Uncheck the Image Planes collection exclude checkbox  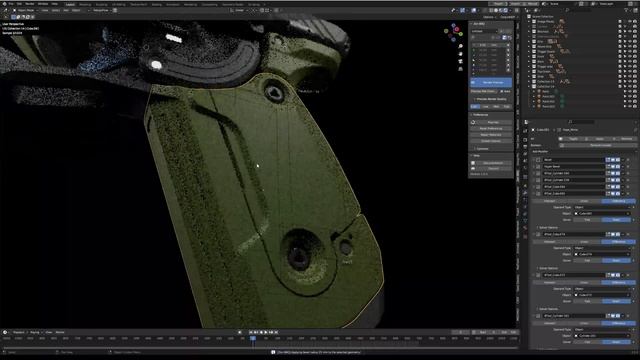[x=620, y=22]
